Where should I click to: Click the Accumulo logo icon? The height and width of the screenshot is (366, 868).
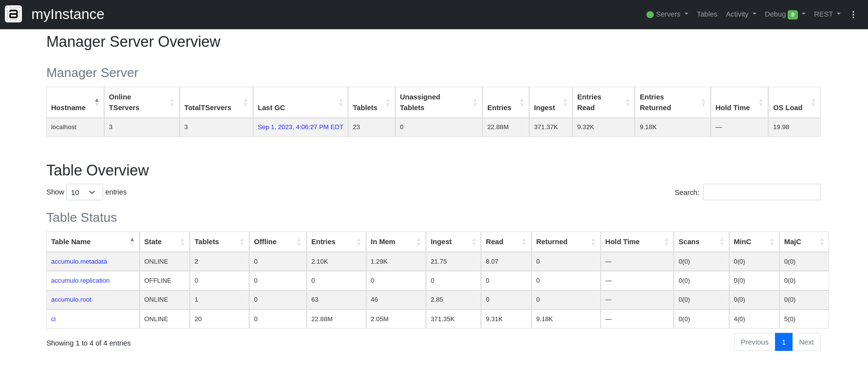coord(13,14)
